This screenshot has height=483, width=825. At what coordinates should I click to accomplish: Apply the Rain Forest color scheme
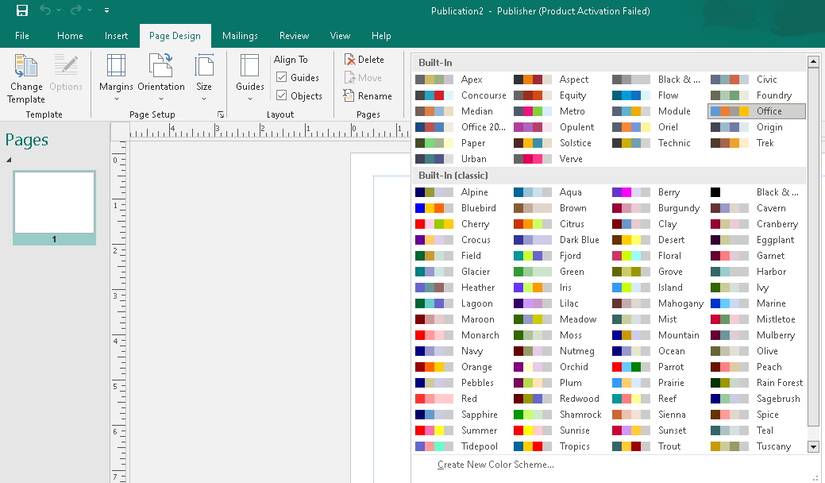pos(754,383)
